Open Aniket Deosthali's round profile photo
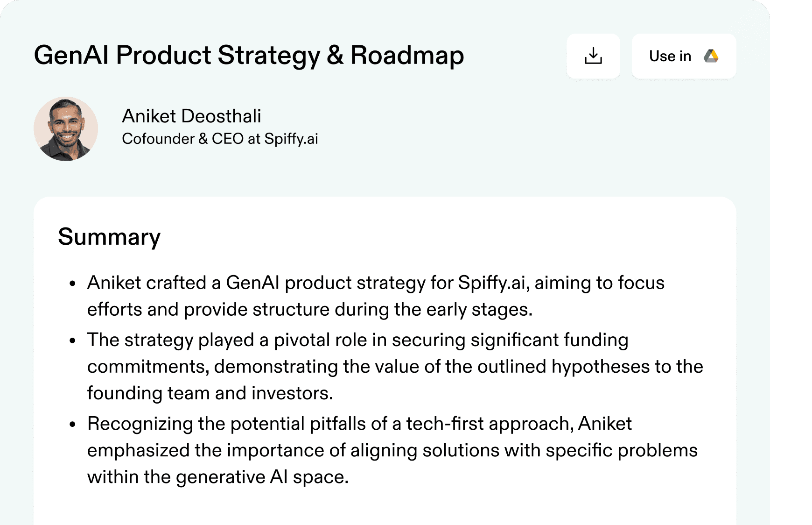Viewport: 812px width, 525px height. click(x=66, y=129)
